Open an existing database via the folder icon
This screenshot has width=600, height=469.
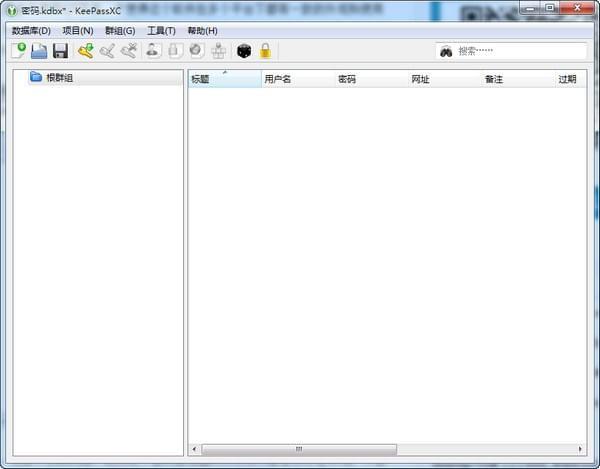(39, 51)
